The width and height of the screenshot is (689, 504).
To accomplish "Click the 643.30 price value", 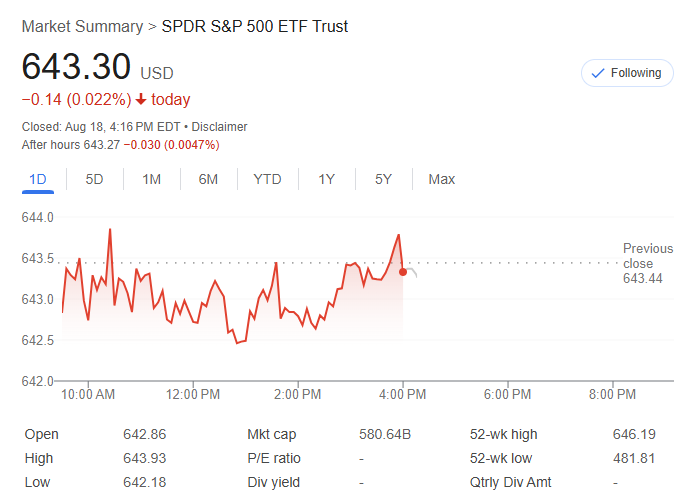I will (x=76, y=67).
